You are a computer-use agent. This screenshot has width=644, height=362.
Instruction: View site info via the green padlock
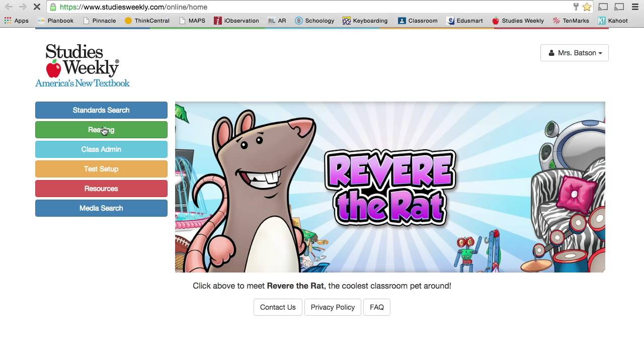[x=53, y=7]
